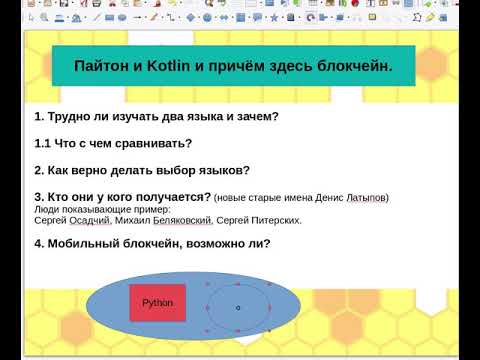Select the Lines and Arrows tool
This screenshot has height=360, width=480.
pyautogui.click(x=137, y=18)
